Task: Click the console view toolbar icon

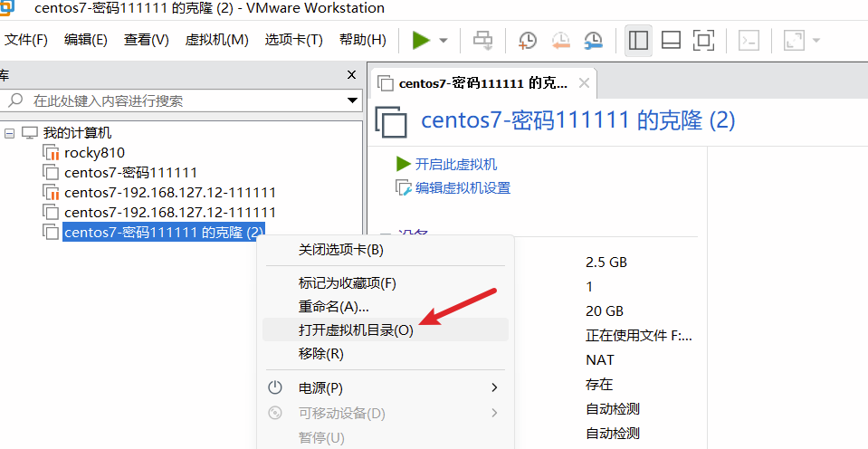Action: 749,41
